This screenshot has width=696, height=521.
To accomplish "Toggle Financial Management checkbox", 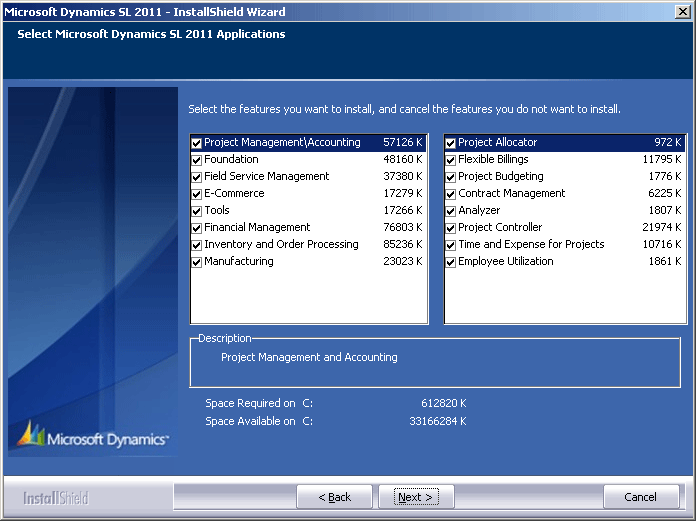I will point(197,229).
